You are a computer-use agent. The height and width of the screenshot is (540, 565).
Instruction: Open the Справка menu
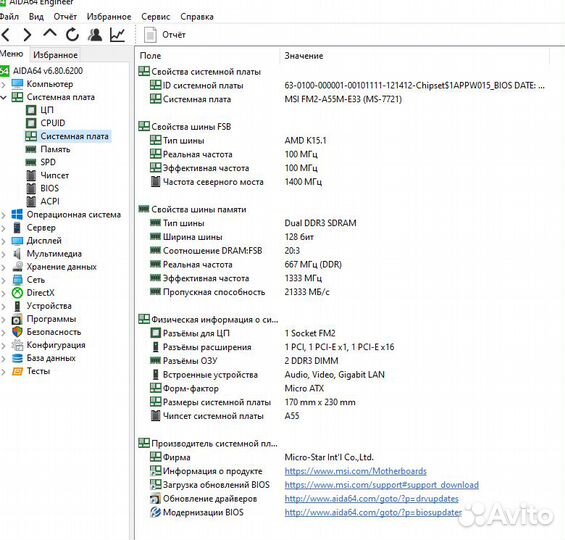[197, 17]
